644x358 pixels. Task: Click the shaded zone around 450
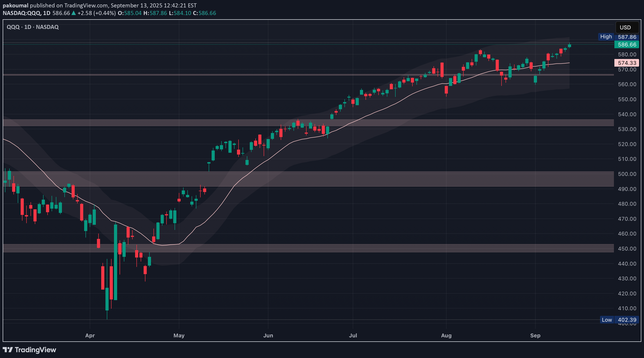click(308, 248)
